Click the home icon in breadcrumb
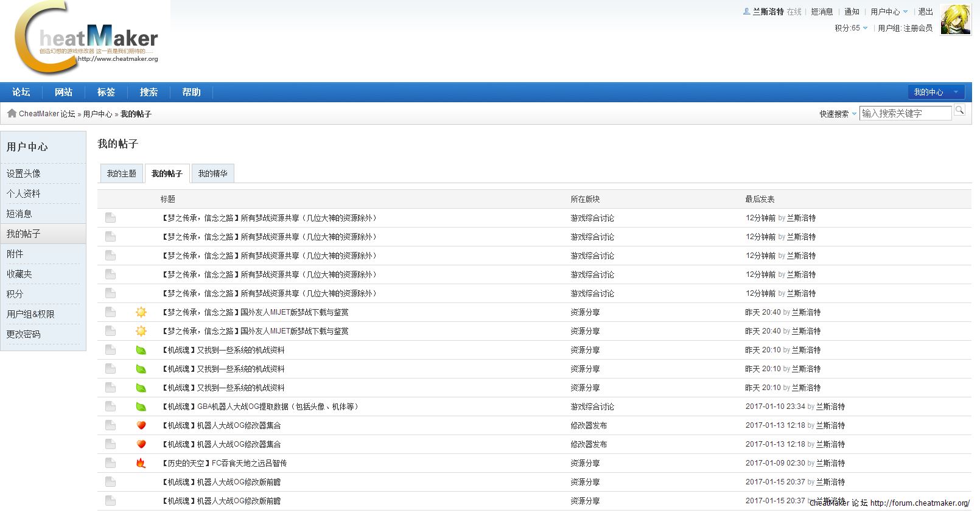 (12, 113)
